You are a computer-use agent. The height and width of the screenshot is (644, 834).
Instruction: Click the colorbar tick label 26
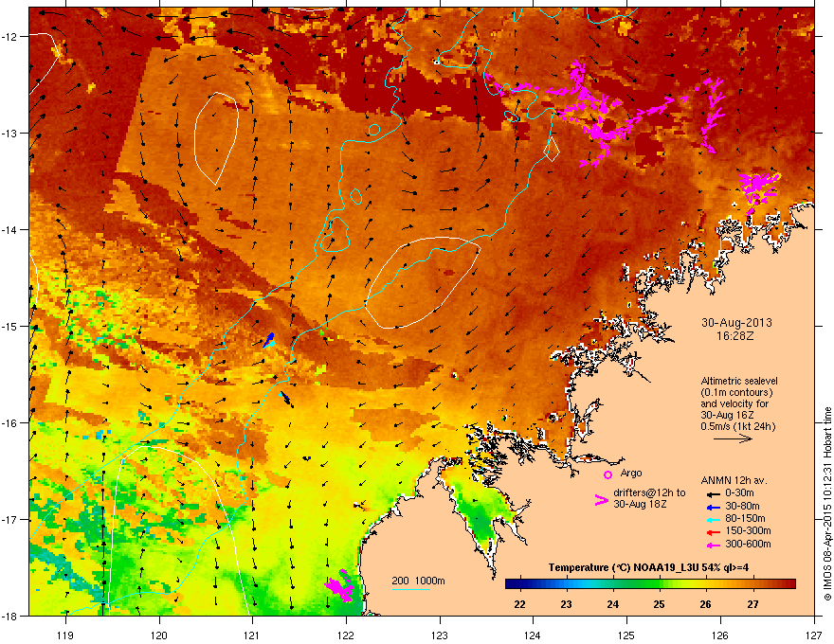pyautogui.click(x=705, y=604)
